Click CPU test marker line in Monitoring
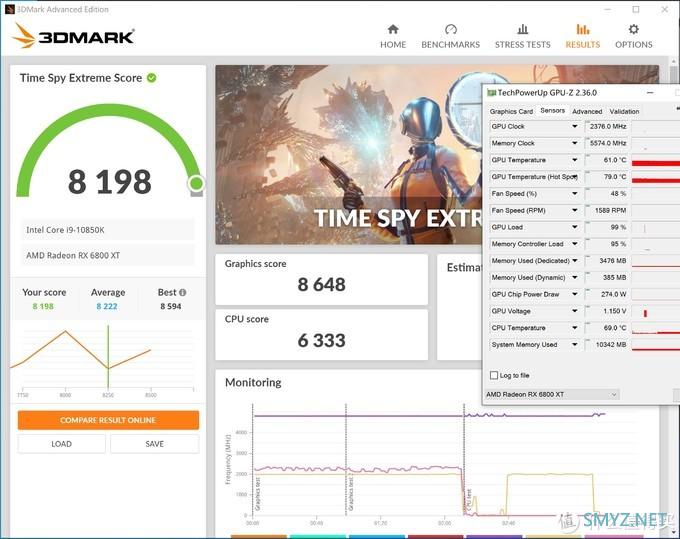The width and height of the screenshot is (680, 539). tap(464, 460)
